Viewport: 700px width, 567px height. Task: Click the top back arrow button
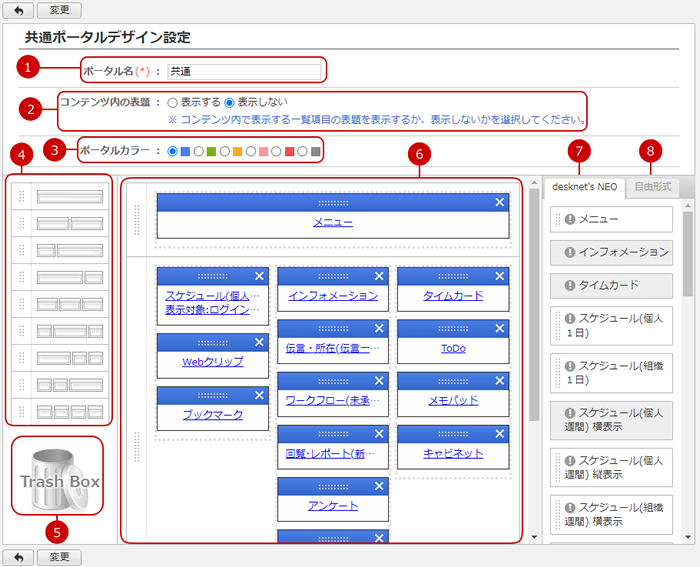pos(18,10)
